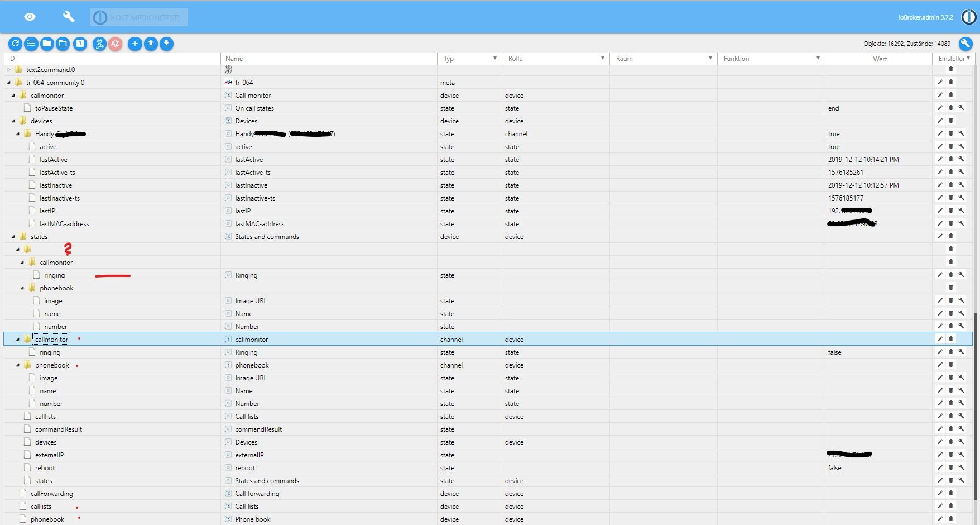Viewport: 980px width, 525px height.
Task: Click the false value in reboot row
Action: click(x=834, y=468)
